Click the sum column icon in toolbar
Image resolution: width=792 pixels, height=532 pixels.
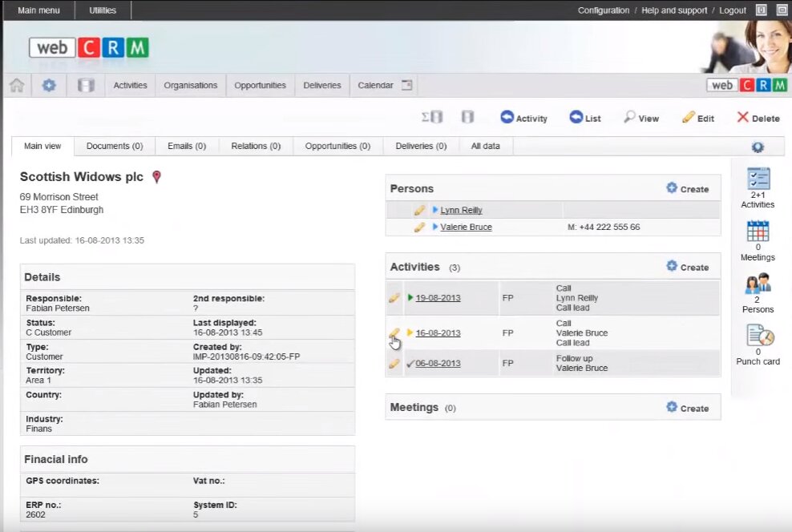pos(432,118)
